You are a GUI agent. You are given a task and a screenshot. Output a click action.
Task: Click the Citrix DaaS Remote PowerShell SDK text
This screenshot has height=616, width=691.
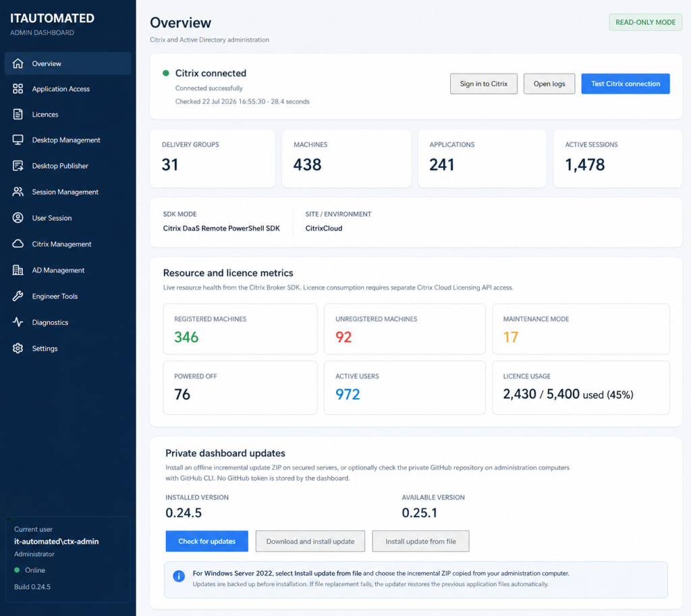pos(221,228)
